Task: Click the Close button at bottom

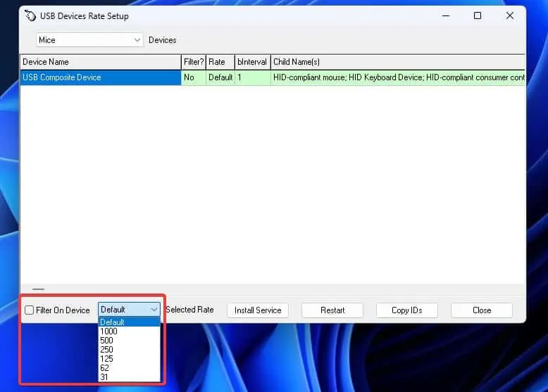Action: click(482, 310)
